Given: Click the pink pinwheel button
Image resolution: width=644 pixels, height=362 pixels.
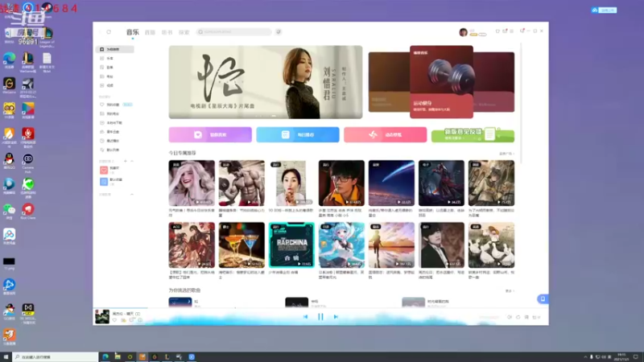Looking at the screenshot, I should coord(386,134).
